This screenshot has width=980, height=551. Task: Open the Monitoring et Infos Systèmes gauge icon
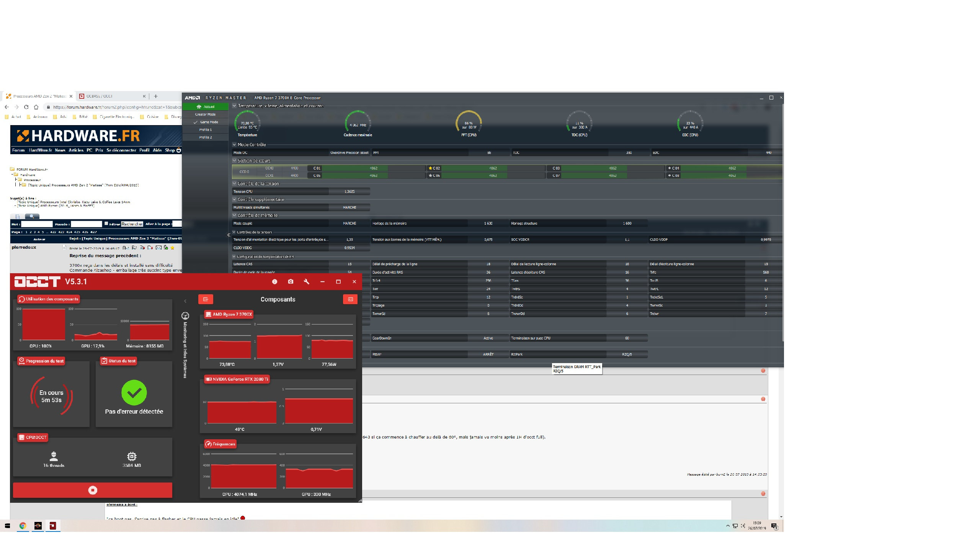pos(185,316)
